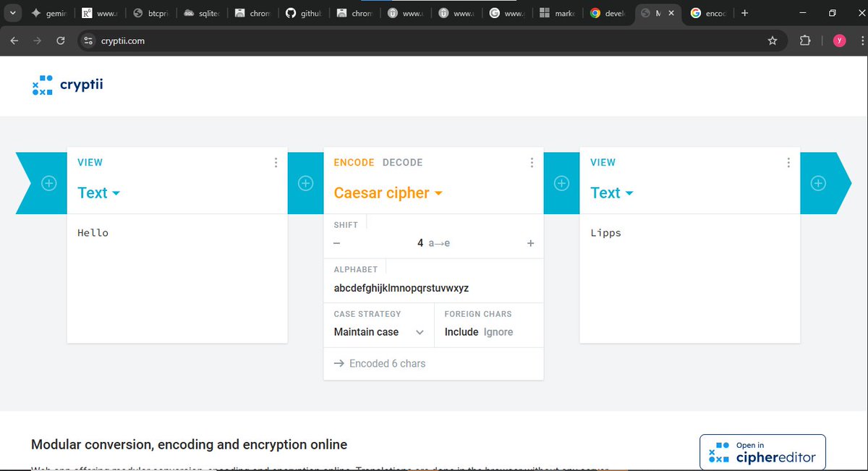The width and height of the screenshot is (868, 471).
Task: Switch the brick to DECODE mode
Action: click(x=402, y=163)
